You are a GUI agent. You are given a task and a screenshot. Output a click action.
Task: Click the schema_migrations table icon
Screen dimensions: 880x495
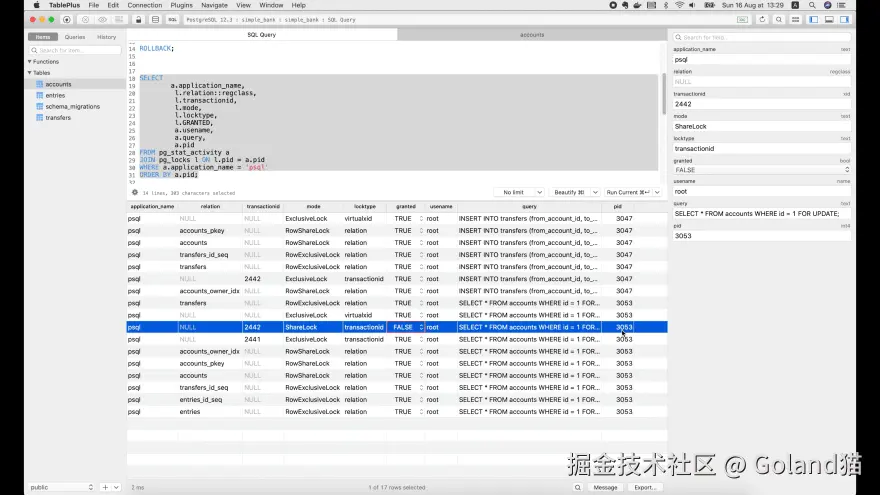[x=39, y=107]
